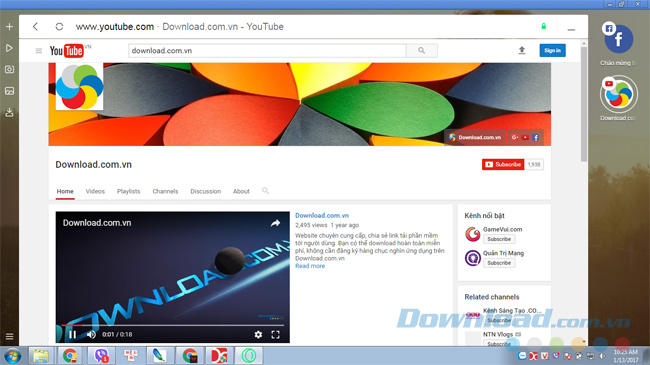Image resolution: width=650 pixels, height=365 pixels.
Task: Open Windows Start button
Action: coord(12,356)
